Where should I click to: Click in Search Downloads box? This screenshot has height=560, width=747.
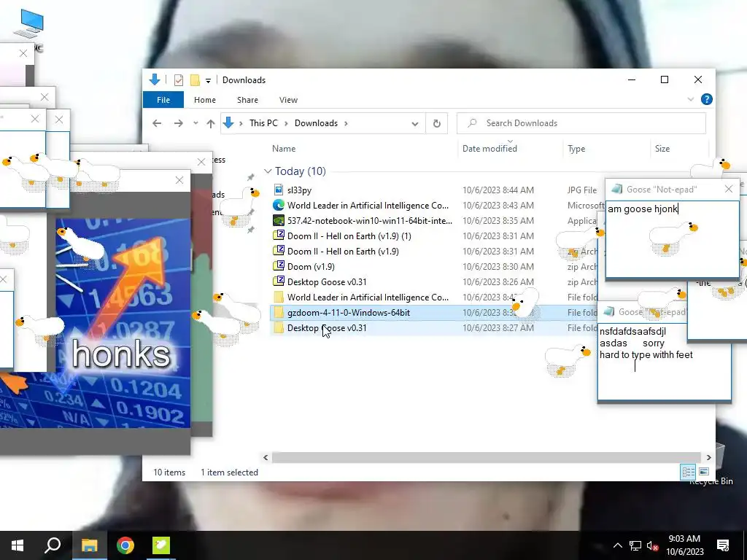click(x=581, y=123)
